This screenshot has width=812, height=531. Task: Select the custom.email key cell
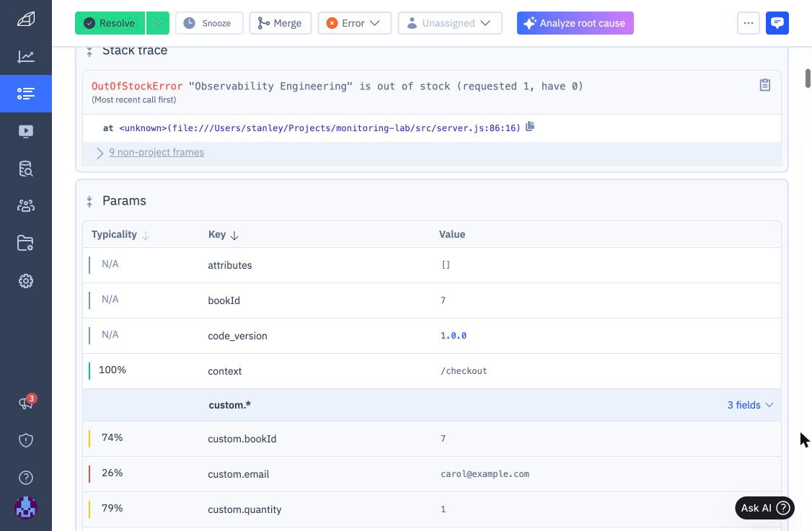238,474
